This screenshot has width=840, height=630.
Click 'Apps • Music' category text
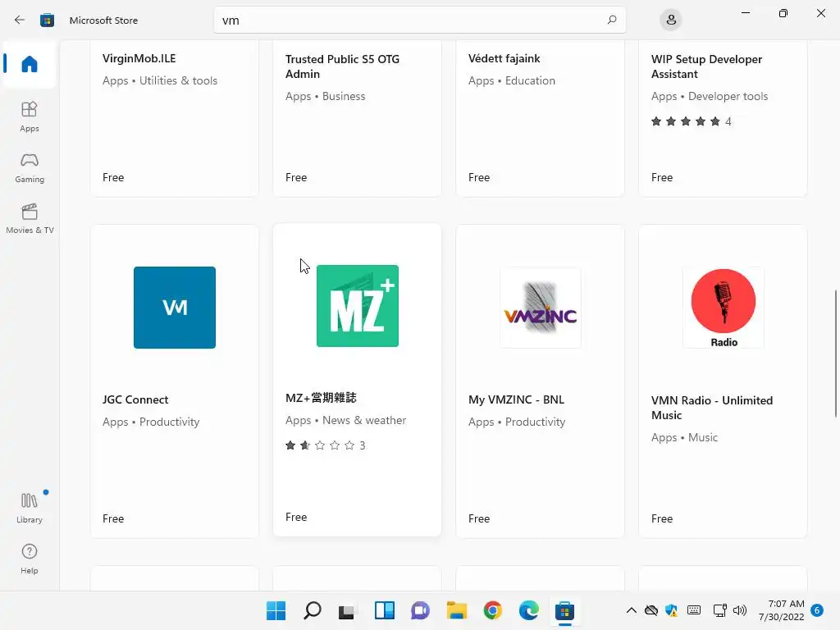click(x=684, y=438)
